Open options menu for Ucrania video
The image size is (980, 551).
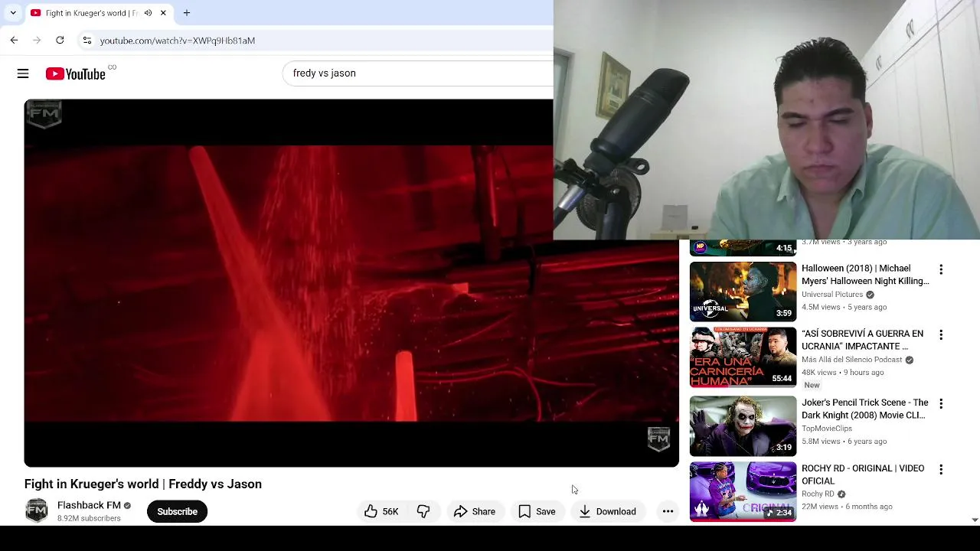point(941,334)
